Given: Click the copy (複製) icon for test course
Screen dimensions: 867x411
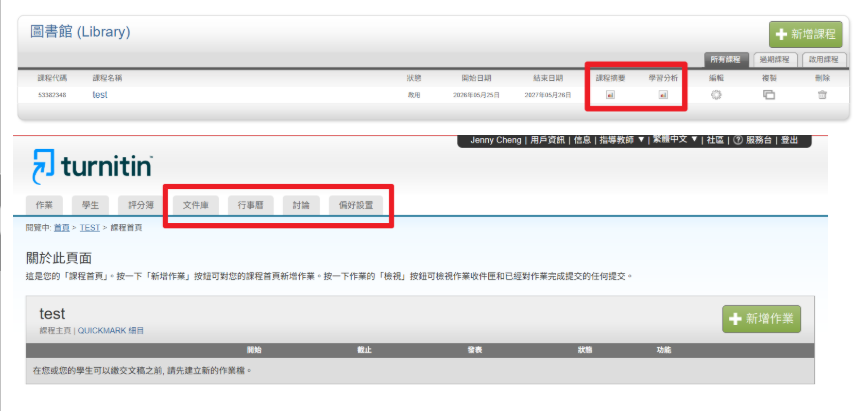Looking at the screenshot, I should 769,95.
